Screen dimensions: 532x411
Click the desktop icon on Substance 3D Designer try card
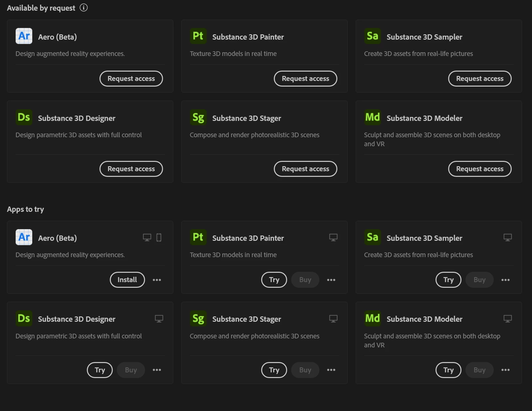point(159,319)
